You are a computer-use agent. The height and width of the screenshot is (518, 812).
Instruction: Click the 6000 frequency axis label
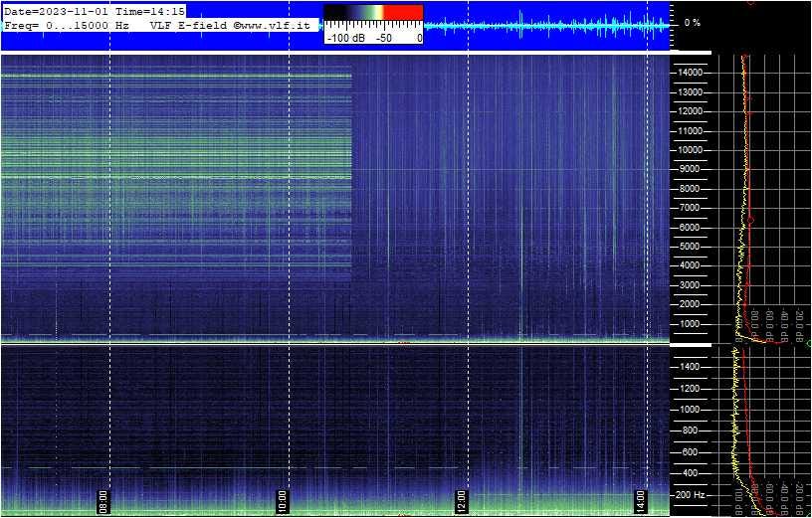tap(692, 228)
